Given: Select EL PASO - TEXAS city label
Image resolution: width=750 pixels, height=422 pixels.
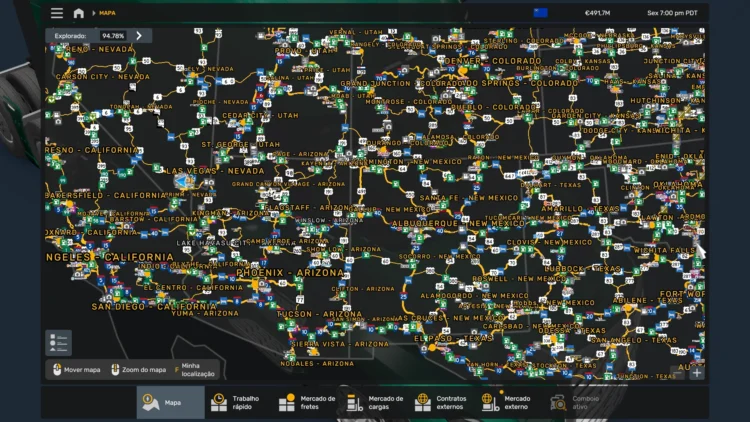Looking at the screenshot, I should tap(453, 338).
